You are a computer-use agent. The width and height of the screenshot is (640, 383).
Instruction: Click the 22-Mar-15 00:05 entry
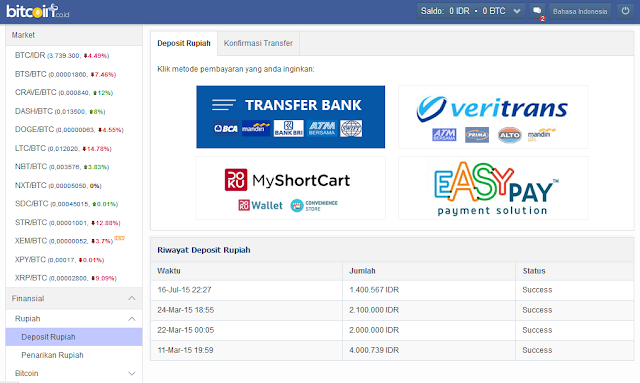click(x=185, y=330)
